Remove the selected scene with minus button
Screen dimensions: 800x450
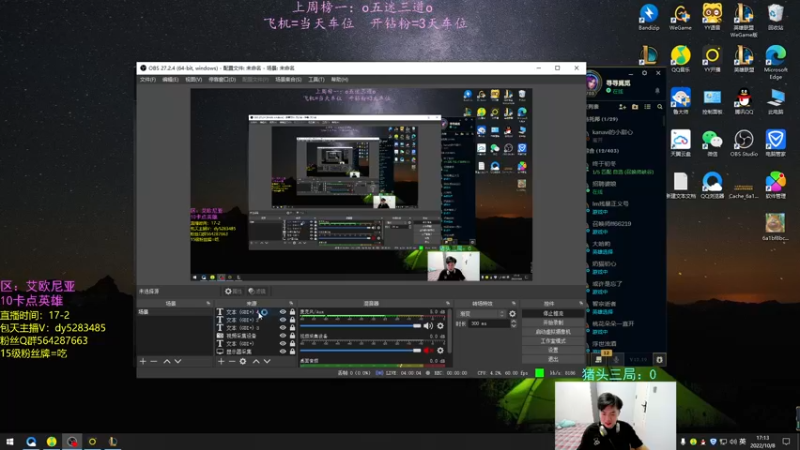point(154,361)
